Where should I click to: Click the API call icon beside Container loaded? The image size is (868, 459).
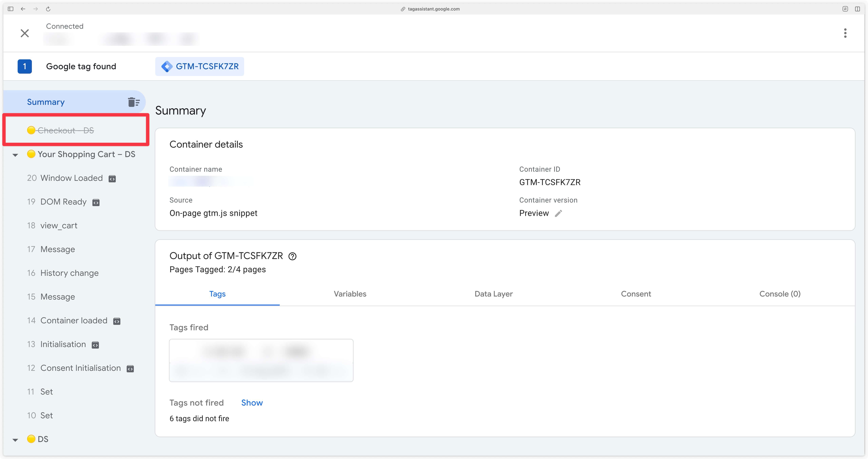pyautogui.click(x=117, y=321)
